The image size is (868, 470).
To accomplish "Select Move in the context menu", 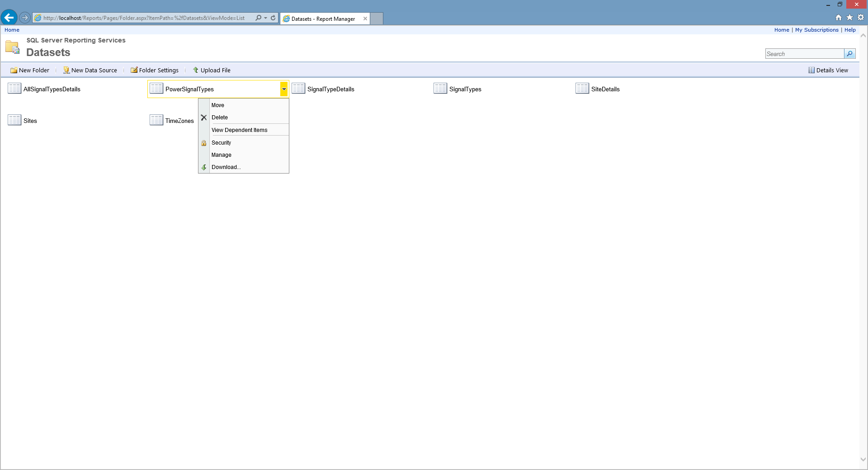I will [217, 105].
